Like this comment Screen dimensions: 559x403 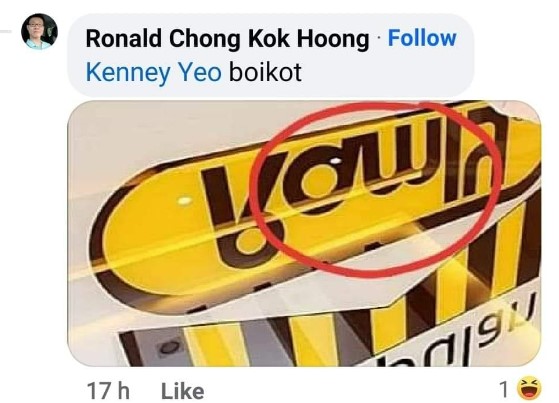click(x=183, y=391)
